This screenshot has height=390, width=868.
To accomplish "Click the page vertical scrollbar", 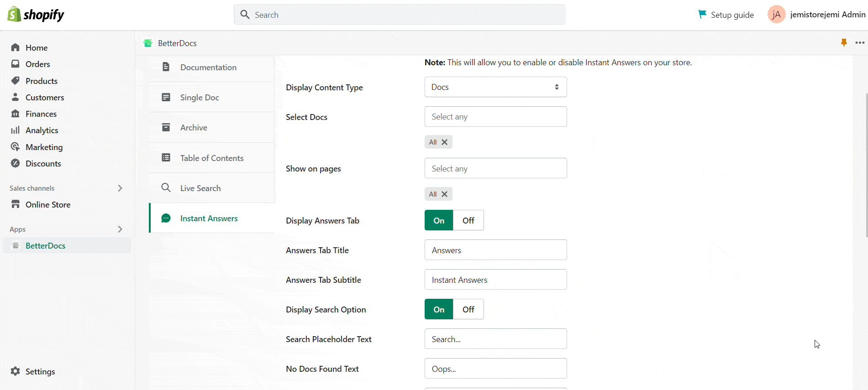I will 866,165.
